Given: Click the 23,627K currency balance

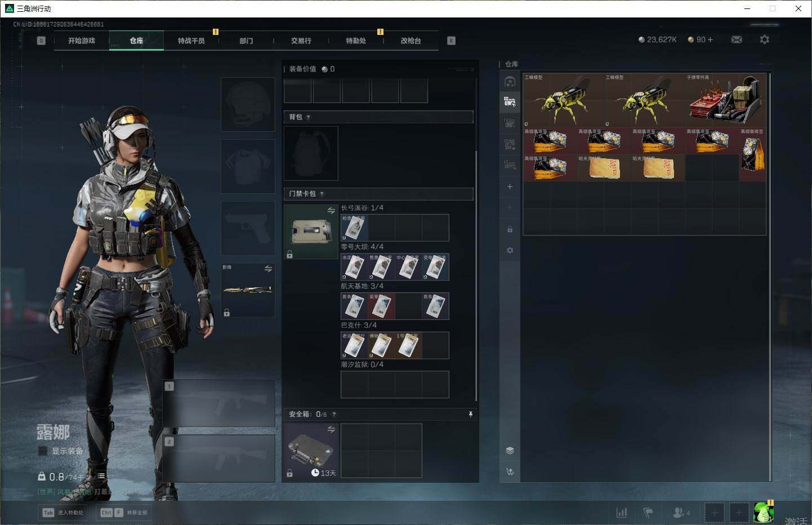Looking at the screenshot, I should coord(658,39).
